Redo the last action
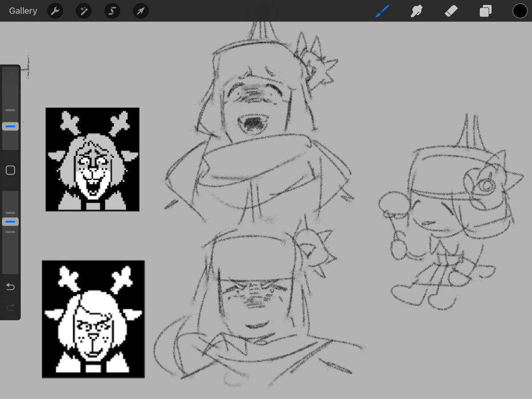Viewport: 532px width, 399px height. click(10, 307)
